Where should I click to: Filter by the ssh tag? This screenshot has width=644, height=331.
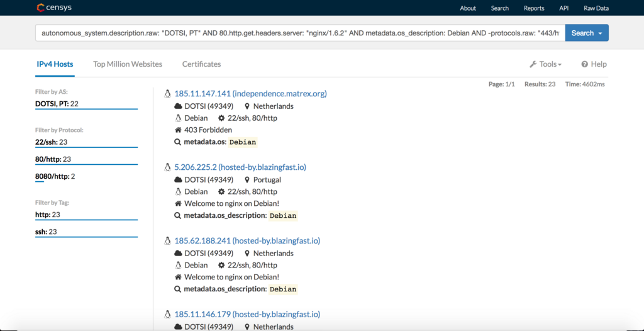tap(46, 232)
